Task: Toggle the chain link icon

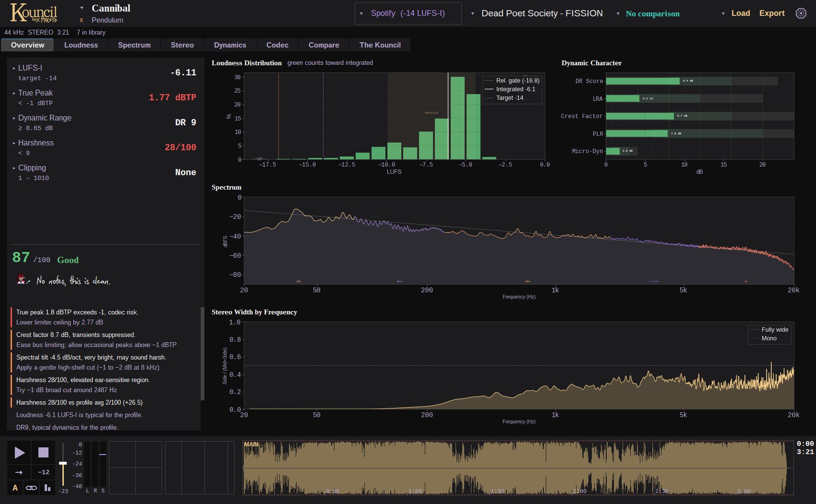Action: click(31, 488)
